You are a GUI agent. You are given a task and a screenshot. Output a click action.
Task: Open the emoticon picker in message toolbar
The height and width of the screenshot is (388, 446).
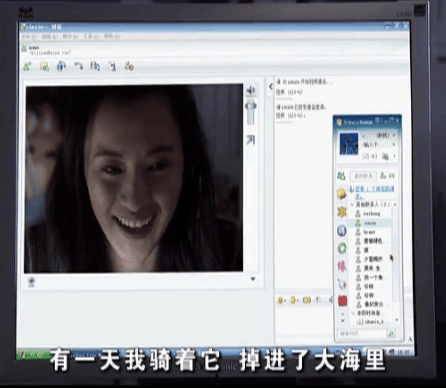pos(281,300)
